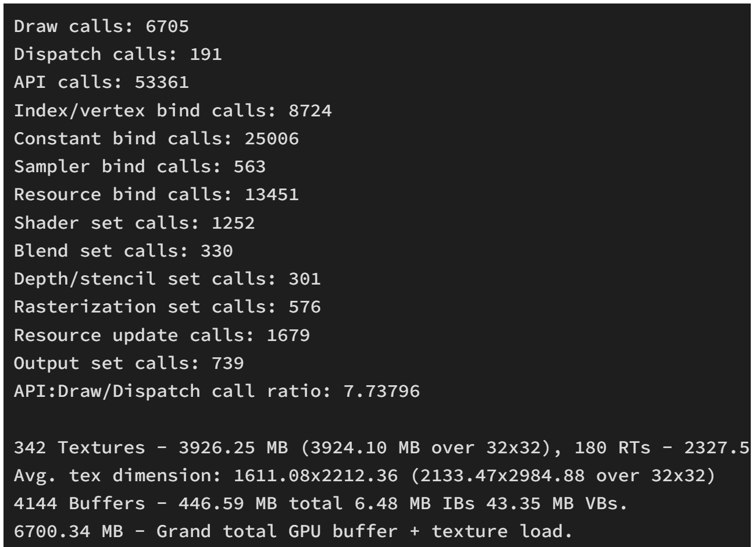
Task: Click the API calls: 53361 line
Action: 101,82
